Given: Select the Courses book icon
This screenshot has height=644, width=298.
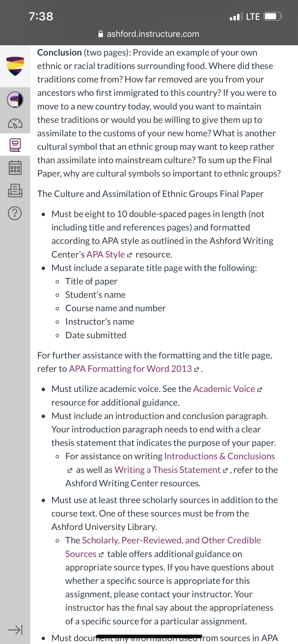Looking at the screenshot, I should (15, 145).
